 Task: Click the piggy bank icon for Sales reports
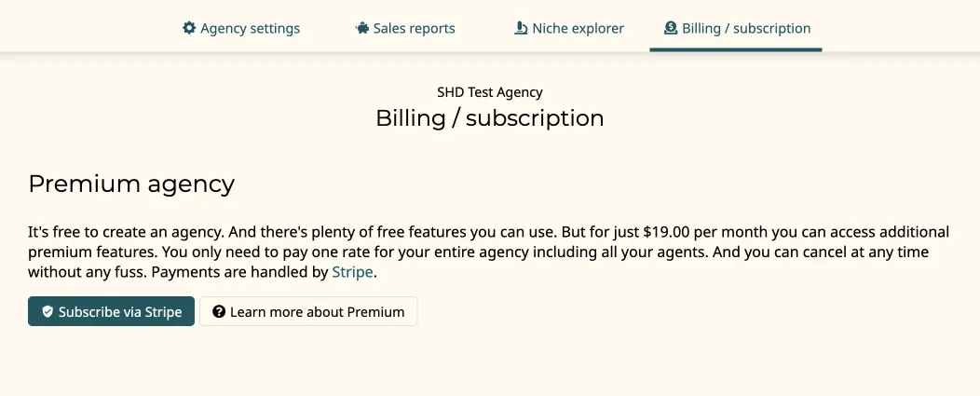(x=361, y=28)
